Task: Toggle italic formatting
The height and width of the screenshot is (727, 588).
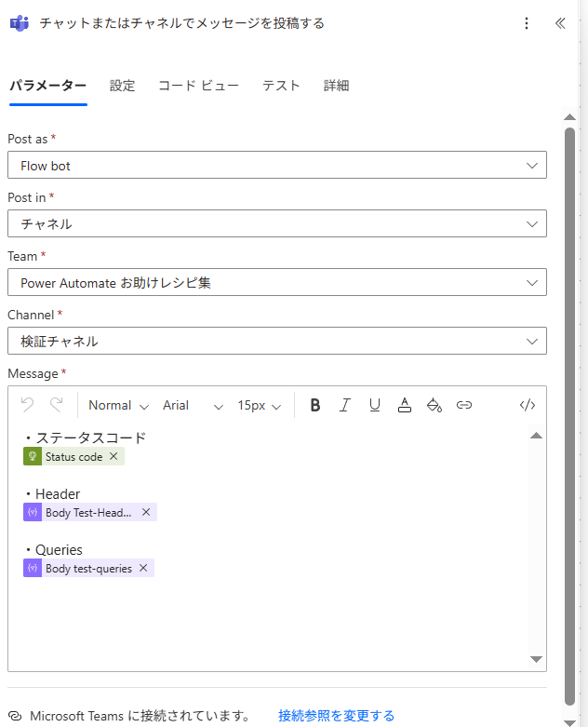Action: tap(345, 405)
